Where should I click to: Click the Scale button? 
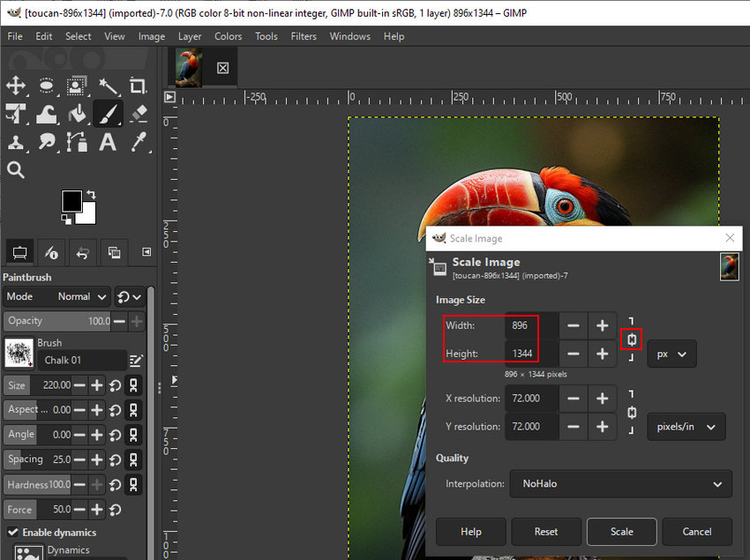(x=621, y=532)
